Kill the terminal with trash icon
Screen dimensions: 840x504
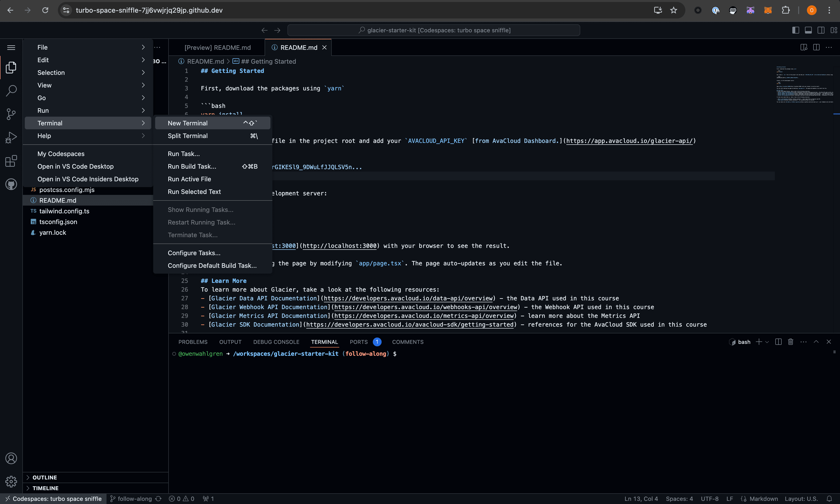pyautogui.click(x=791, y=342)
